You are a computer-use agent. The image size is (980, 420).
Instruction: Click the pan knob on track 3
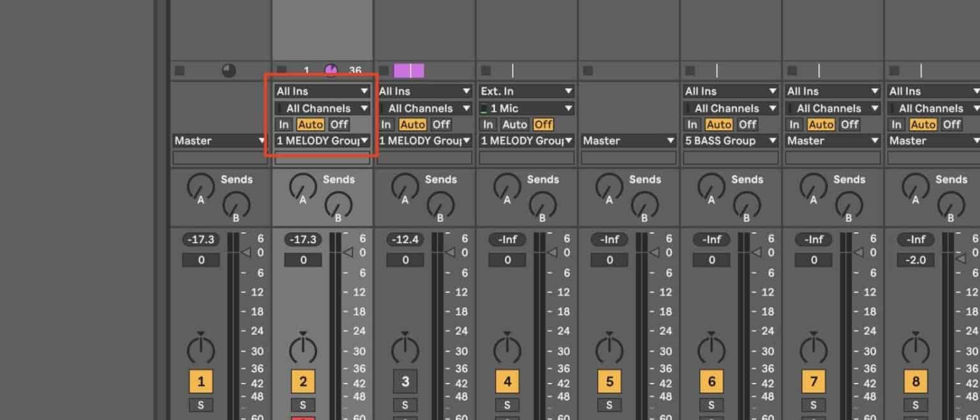405,351
